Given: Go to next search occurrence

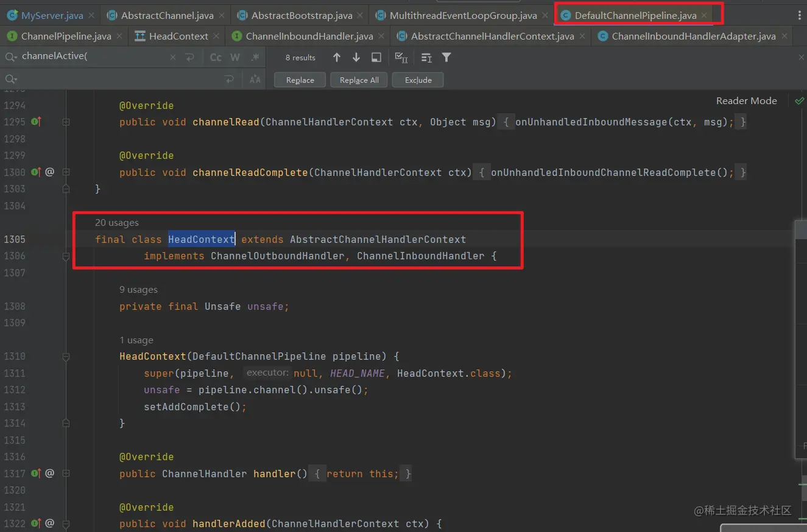Looking at the screenshot, I should click(x=356, y=57).
